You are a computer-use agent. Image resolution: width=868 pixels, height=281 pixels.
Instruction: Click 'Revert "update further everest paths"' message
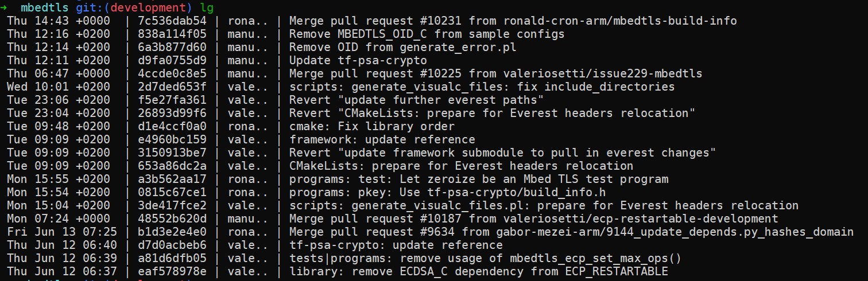[417, 100]
